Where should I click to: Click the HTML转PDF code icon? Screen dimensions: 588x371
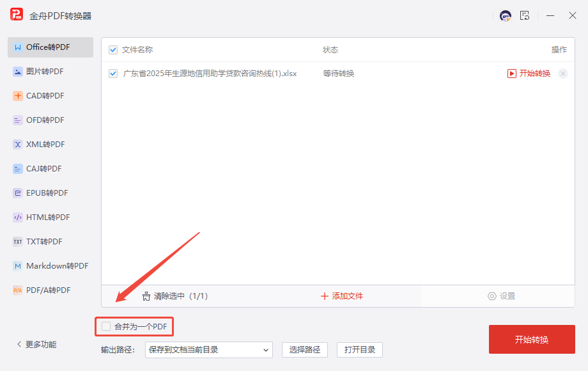[x=18, y=217]
